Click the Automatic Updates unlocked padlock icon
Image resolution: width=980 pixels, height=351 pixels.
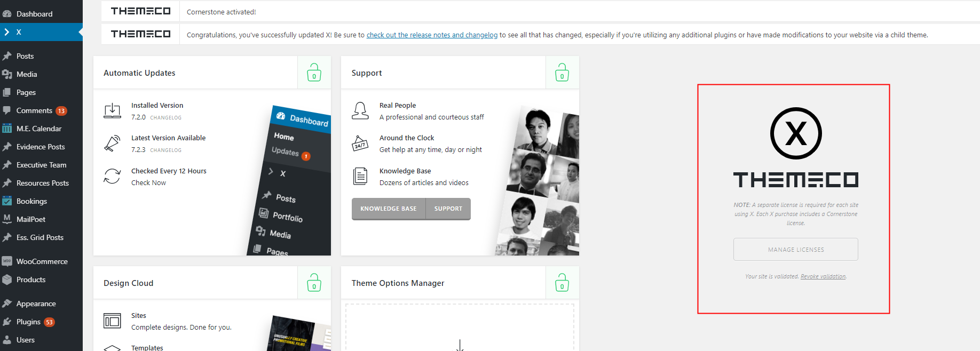314,73
